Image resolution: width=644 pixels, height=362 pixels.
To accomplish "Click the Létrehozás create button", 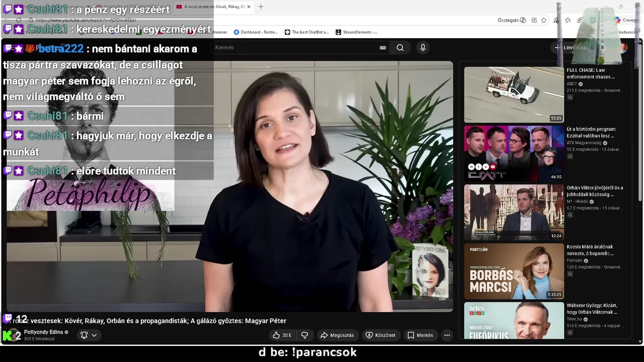I will click(x=571, y=48).
